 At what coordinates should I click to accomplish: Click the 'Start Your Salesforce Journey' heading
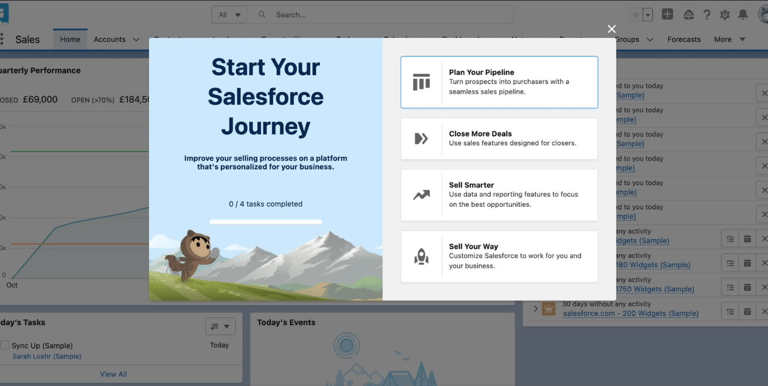point(265,96)
